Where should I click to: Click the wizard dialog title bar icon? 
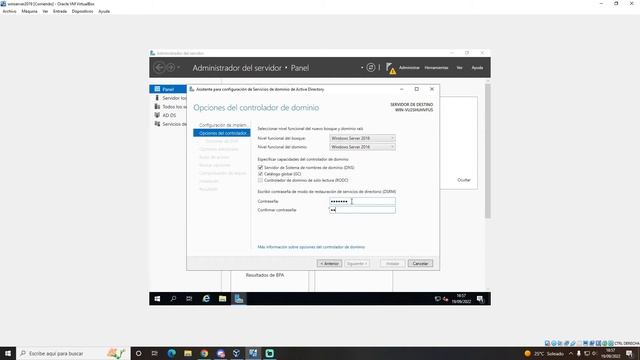click(x=191, y=89)
